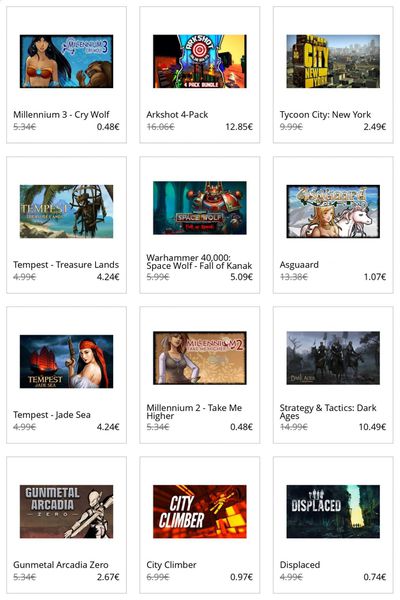Screen dimensions: 400x600
Task: Open the Tempest - Jade Sea cover image
Action: pyautogui.click(x=66, y=361)
